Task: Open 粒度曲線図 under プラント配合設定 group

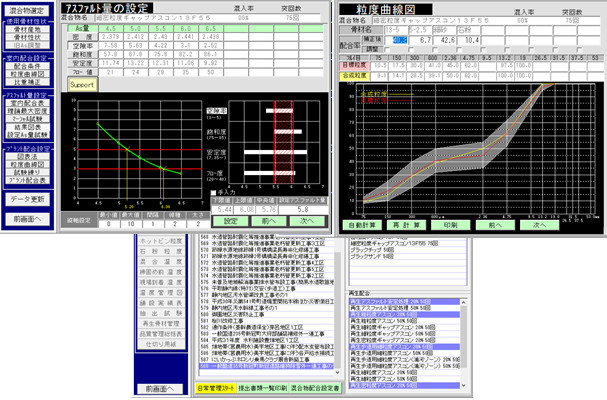Action: click(x=27, y=164)
